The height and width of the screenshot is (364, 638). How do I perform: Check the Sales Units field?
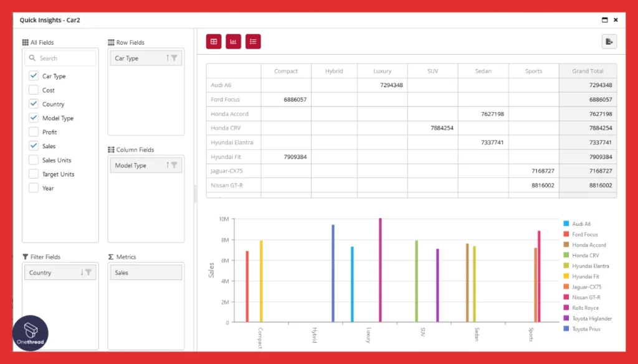[x=34, y=160]
